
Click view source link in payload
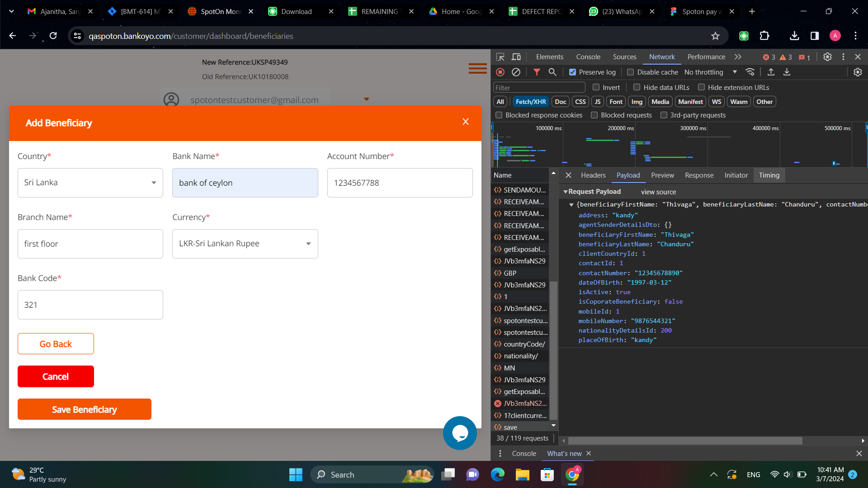point(658,192)
